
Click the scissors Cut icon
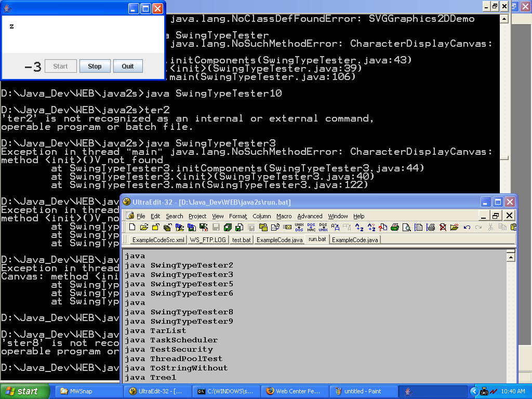click(490, 227)
